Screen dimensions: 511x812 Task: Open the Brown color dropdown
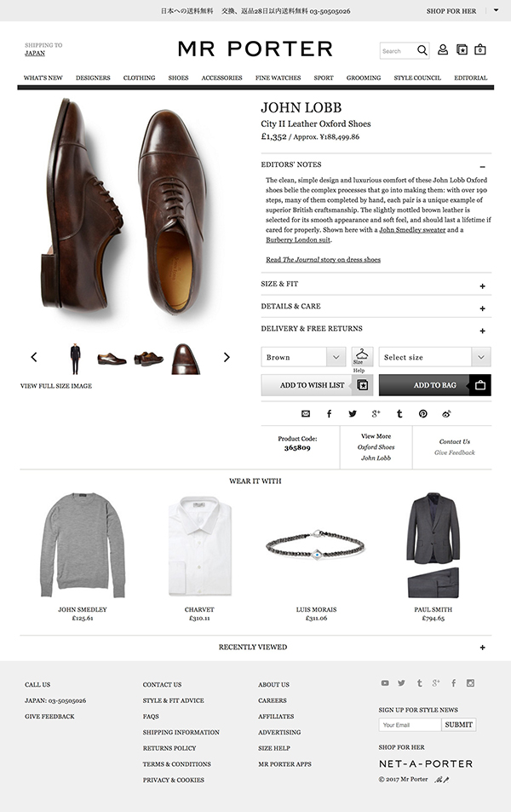[x=303, y=357]
